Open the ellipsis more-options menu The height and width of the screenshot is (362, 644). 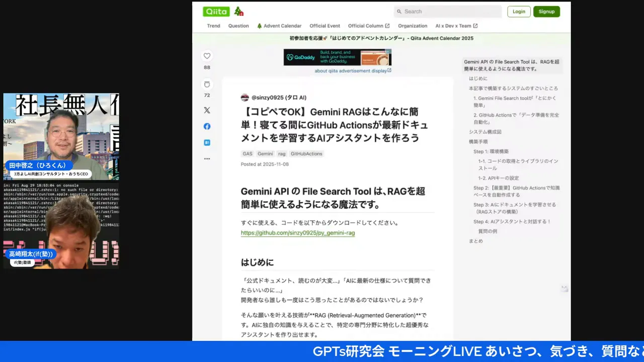pyautogui.click(x=207, y=158)
